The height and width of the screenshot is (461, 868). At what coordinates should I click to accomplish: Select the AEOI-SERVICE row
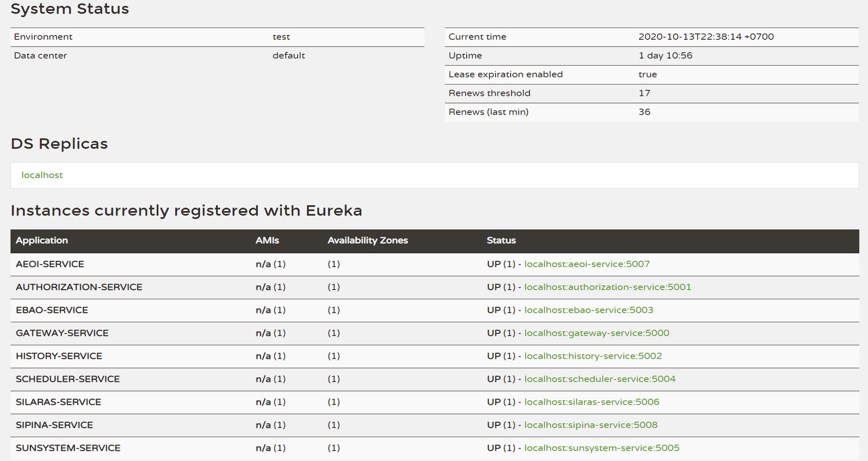50,264
